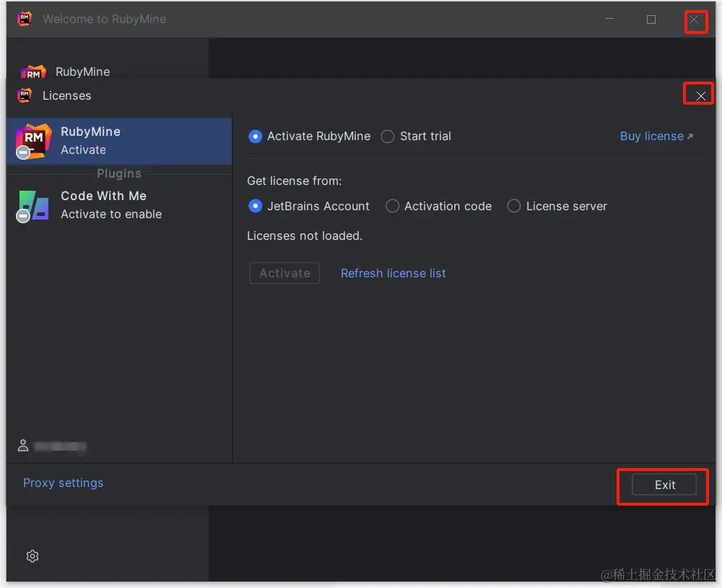
Task: Minimize the Welcome to RubyMine window
Action: pos(609,20)
